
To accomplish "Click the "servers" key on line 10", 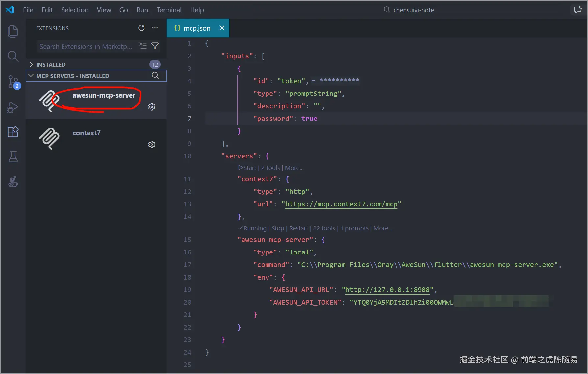I will pyautogui.click(x=239, y=156).
